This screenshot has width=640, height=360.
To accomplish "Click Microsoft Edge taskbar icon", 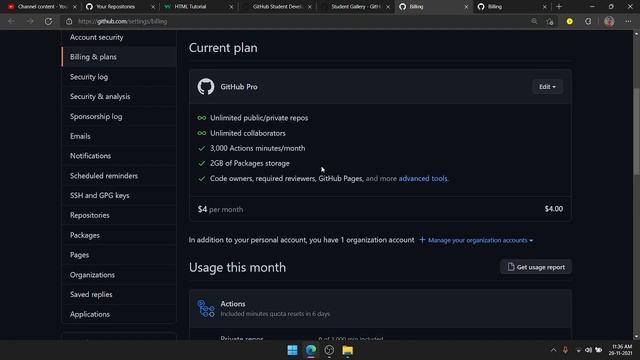I will (x=311, y=350).
